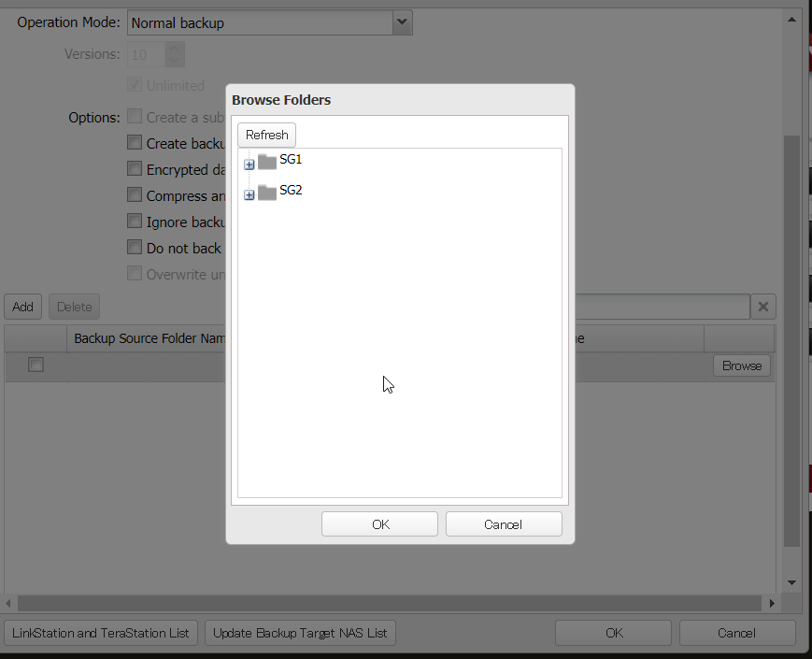Click the Backup Source Folder Name column header
Screen dimensions: 812x659
click(147, 338)
